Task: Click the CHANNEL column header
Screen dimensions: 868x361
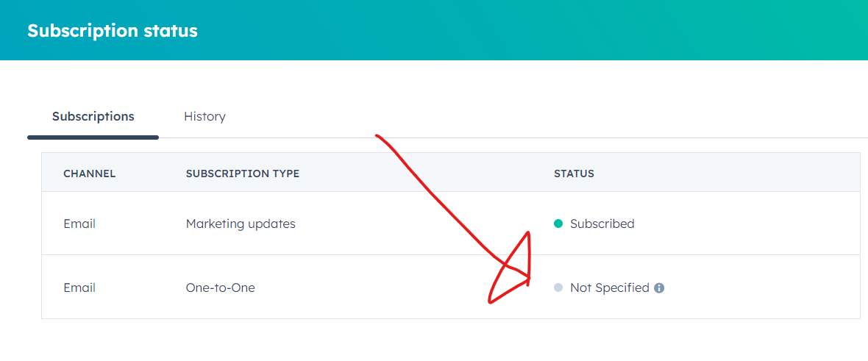Action: 89,174
